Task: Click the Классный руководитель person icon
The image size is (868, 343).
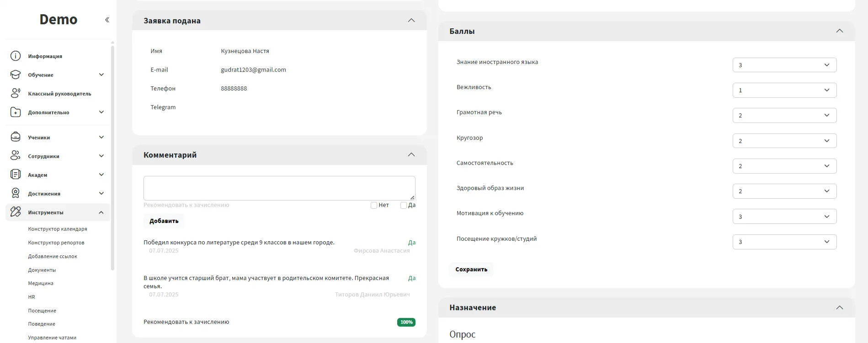Action: (x=16, y=94)
